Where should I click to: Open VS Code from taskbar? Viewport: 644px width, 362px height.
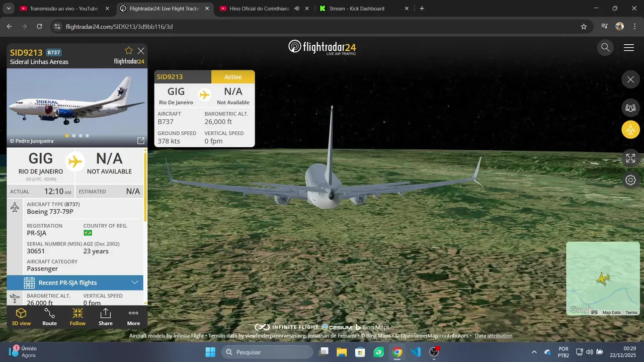coord(416,352)
